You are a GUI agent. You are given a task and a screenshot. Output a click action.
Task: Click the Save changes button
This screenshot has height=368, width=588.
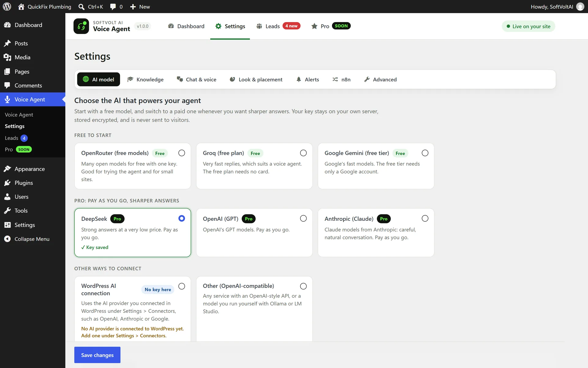click(97, 355)
